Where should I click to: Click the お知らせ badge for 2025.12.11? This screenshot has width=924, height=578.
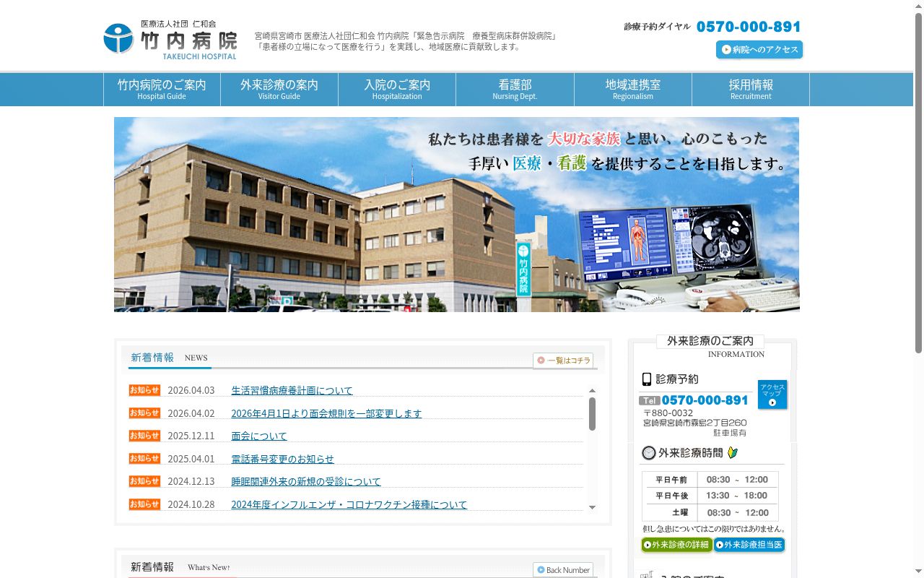144,436
